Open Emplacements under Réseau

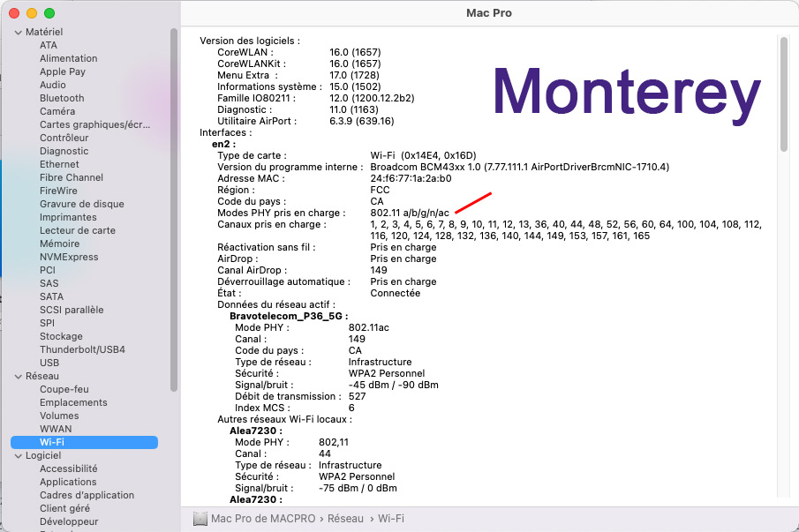pyautogui.click(x=73, y=402)
